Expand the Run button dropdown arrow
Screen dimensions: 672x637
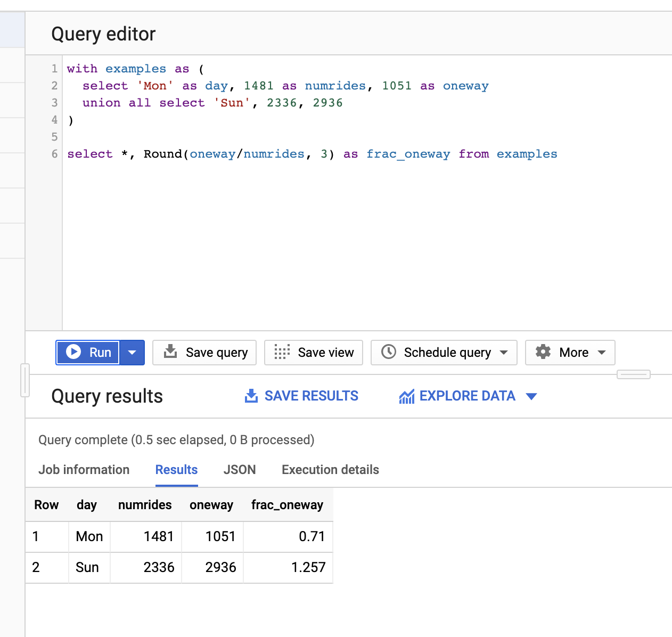[x=132, y=352]
